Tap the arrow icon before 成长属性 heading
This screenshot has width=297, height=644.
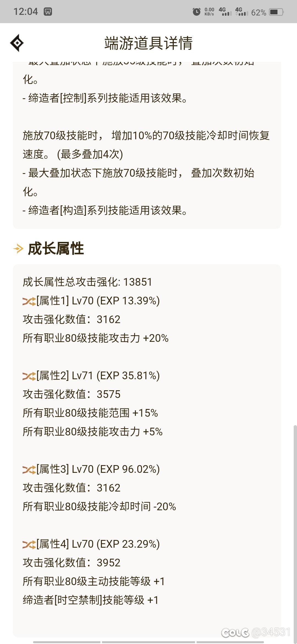tap(18, 249)
